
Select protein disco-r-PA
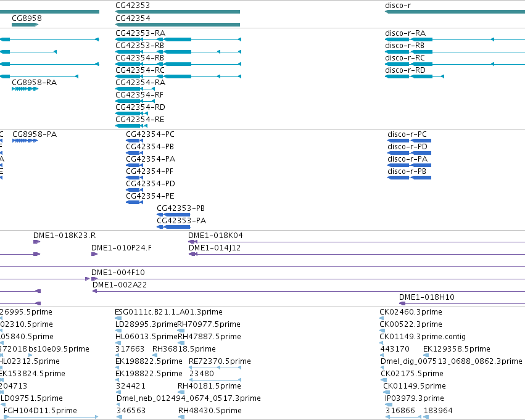(409, 165)
